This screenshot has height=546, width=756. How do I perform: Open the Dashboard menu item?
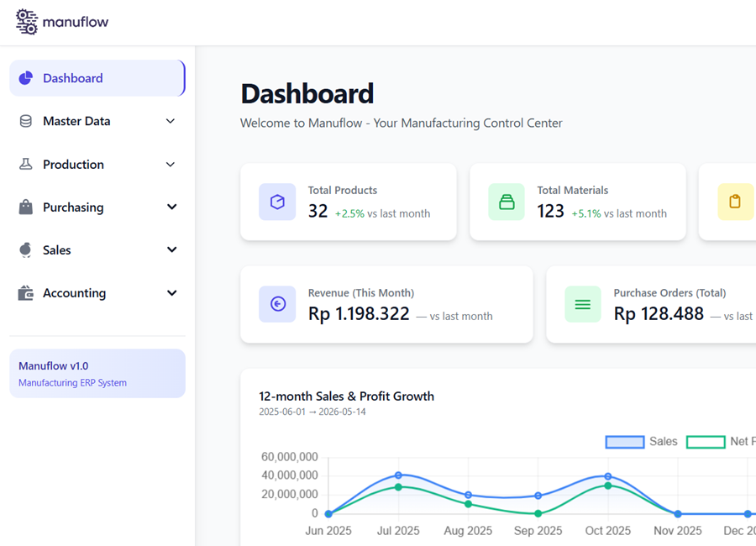[x=97, y=78]
